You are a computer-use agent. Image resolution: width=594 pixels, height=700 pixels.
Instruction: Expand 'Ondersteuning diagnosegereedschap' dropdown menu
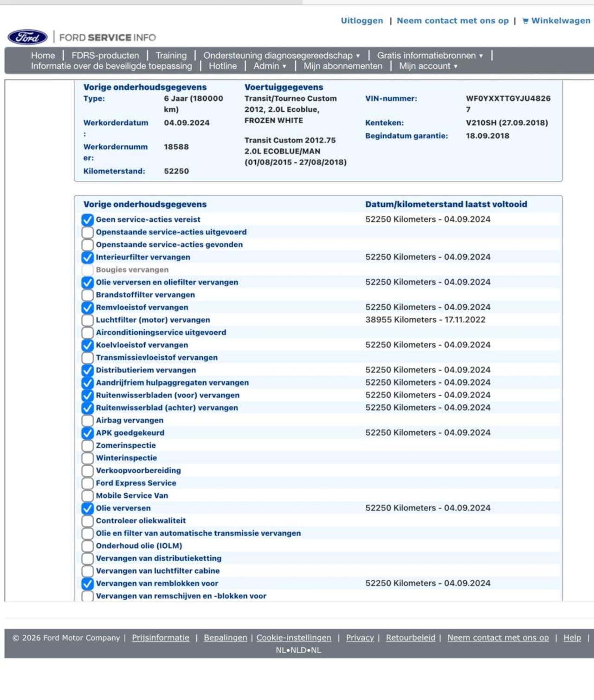[281, 56]
